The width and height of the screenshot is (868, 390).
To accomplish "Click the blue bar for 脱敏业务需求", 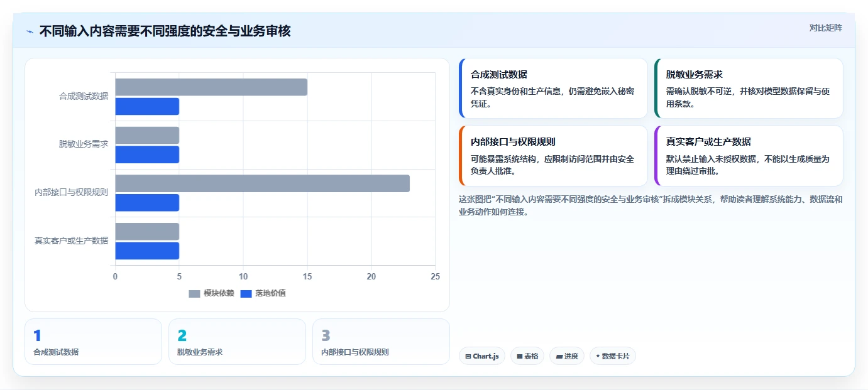I will (147, 154).
